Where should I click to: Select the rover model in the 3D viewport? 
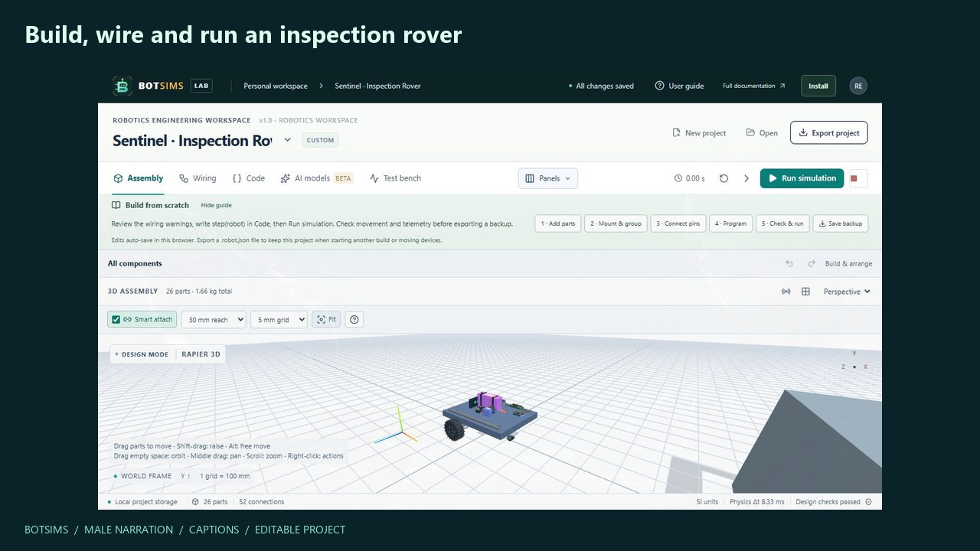(x=489, y=417)
